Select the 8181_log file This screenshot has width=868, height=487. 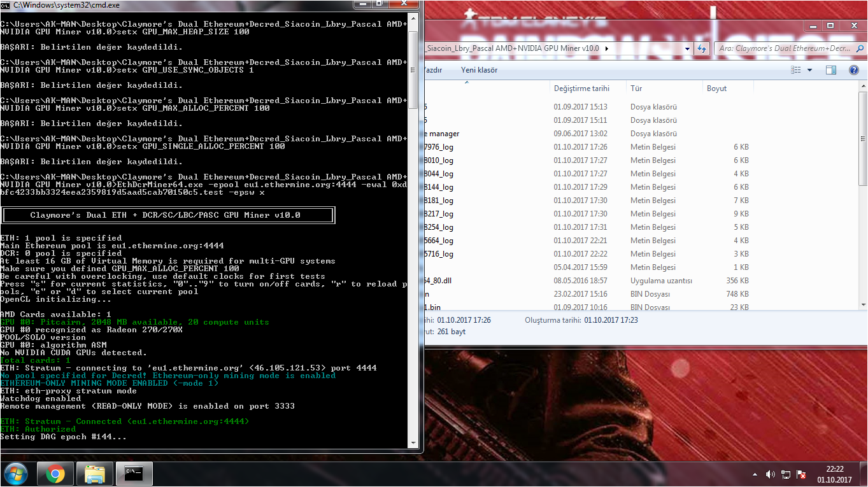(439, 201)
